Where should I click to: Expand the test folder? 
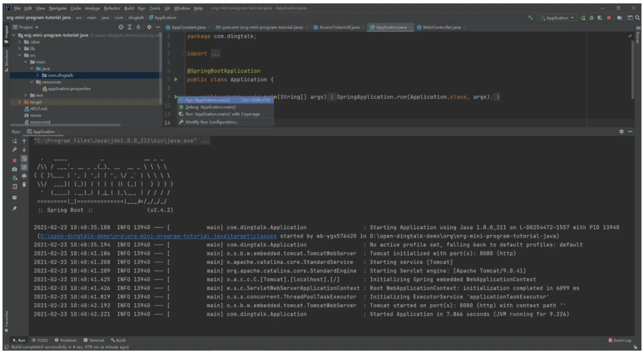tap(26, 95)
